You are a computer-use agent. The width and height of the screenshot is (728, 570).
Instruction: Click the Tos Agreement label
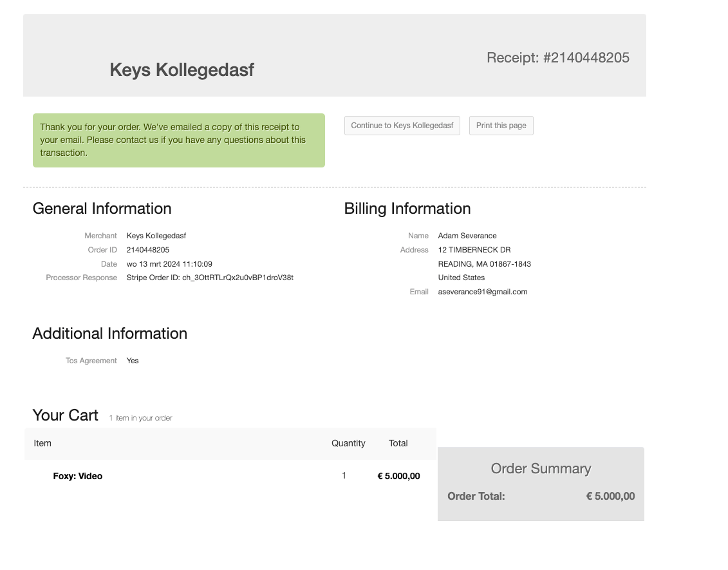click(x=91, y=361)
